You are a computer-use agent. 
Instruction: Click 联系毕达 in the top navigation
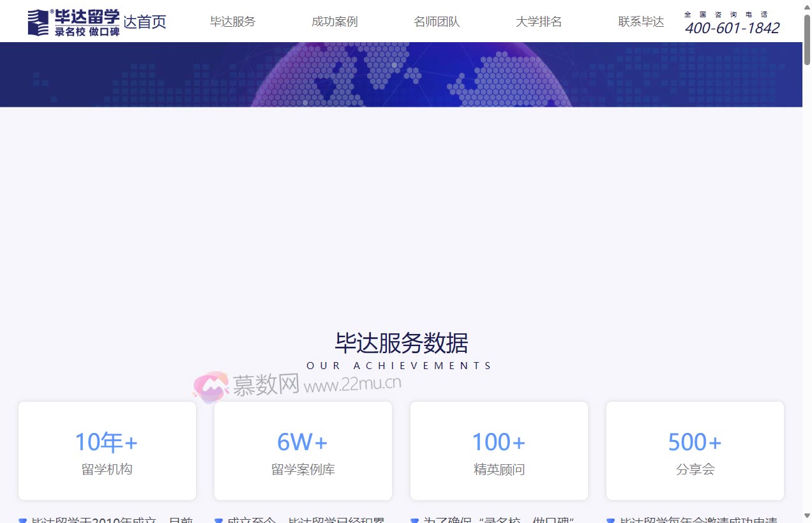[641, 21]
